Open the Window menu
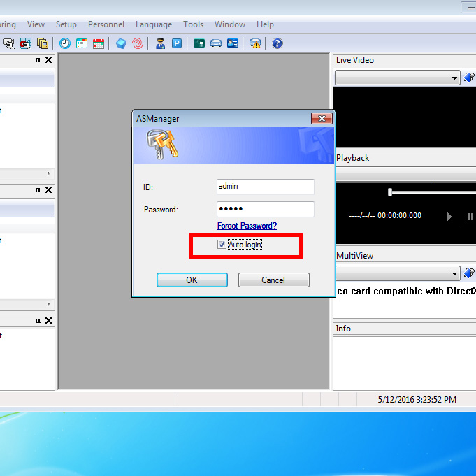This screenshot has width=476, height=476. point(230,24)
